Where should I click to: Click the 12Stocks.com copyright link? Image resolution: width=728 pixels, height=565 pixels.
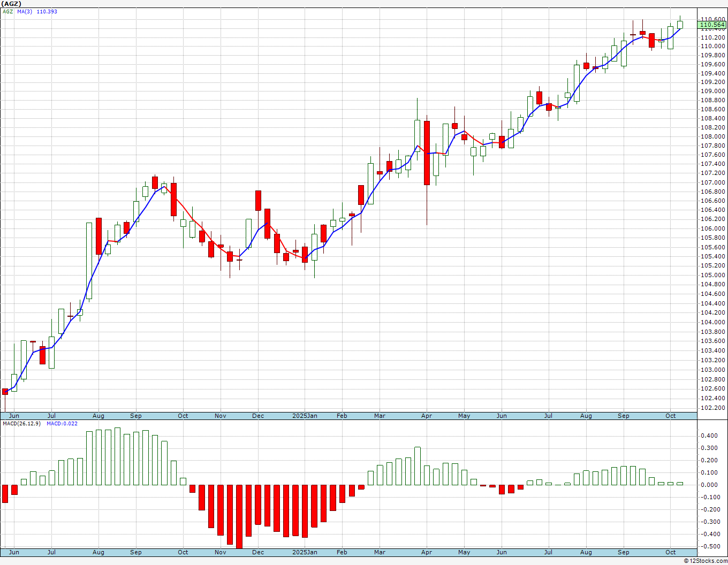coord(706,561)
